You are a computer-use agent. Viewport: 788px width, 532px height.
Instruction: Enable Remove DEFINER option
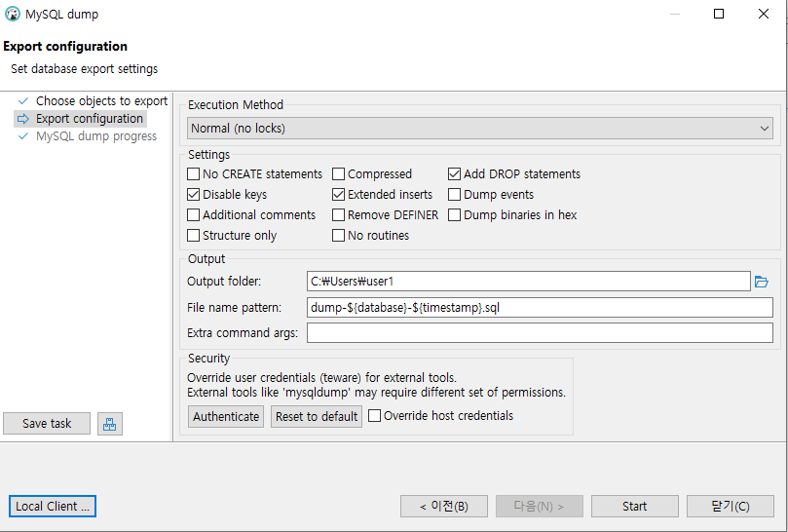[x=339, y=215]
